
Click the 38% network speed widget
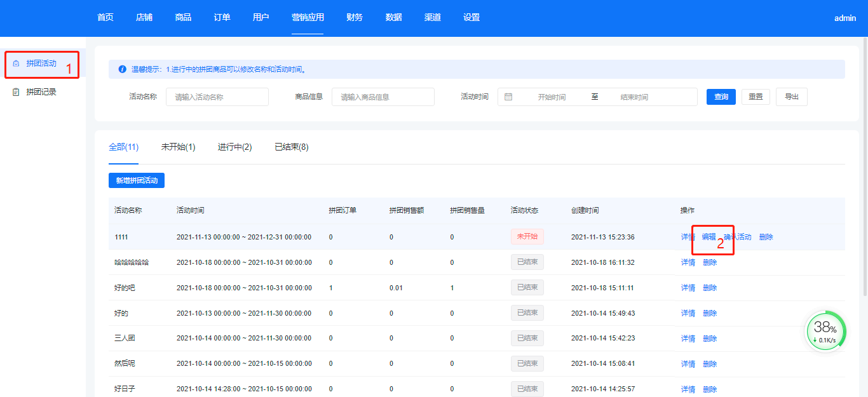[826, 331]
